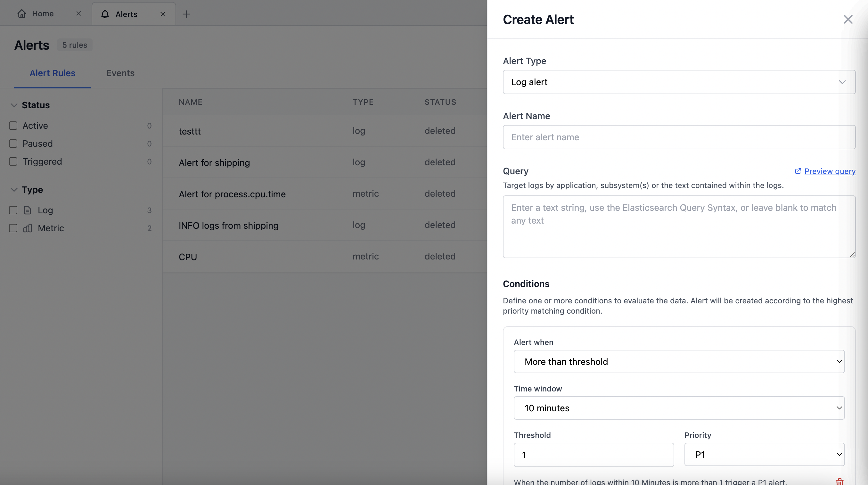Enable the Active status filter checkbox
Viewport: 868px width, 485px height.
(13, 125)
